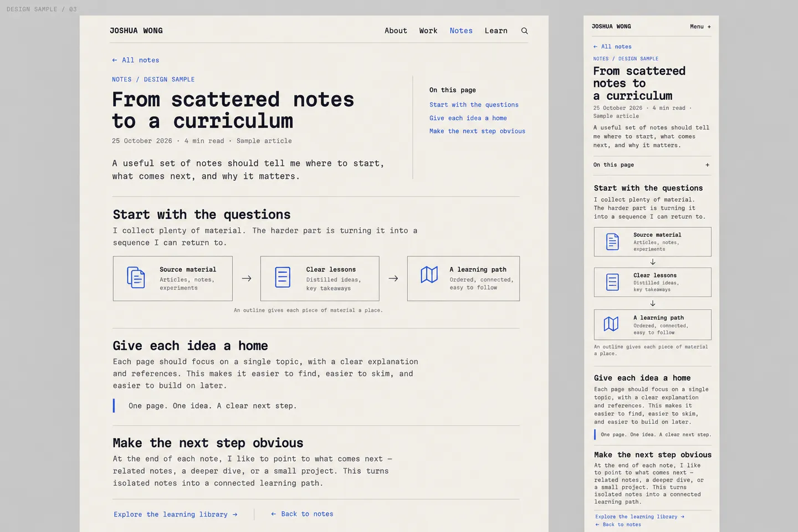Click the All notes back link in mobile view

(x=612, y=47)
